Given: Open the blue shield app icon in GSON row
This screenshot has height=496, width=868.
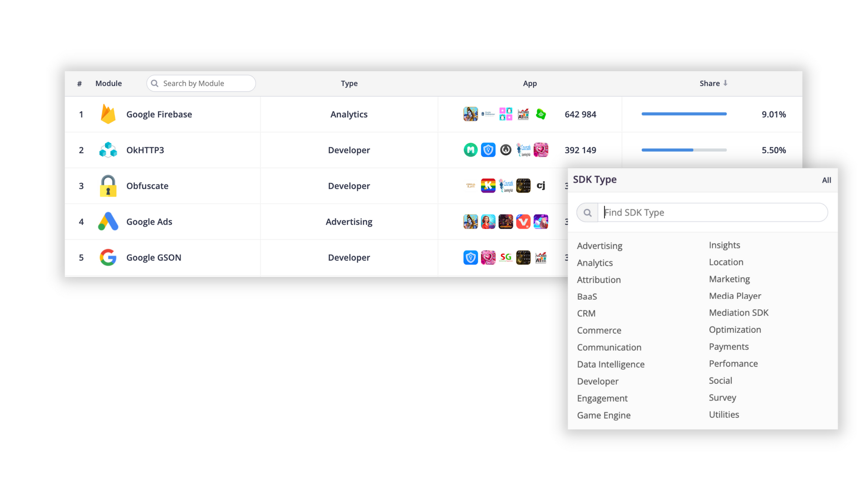Looking at the screenshot, I should coord(470,257).
